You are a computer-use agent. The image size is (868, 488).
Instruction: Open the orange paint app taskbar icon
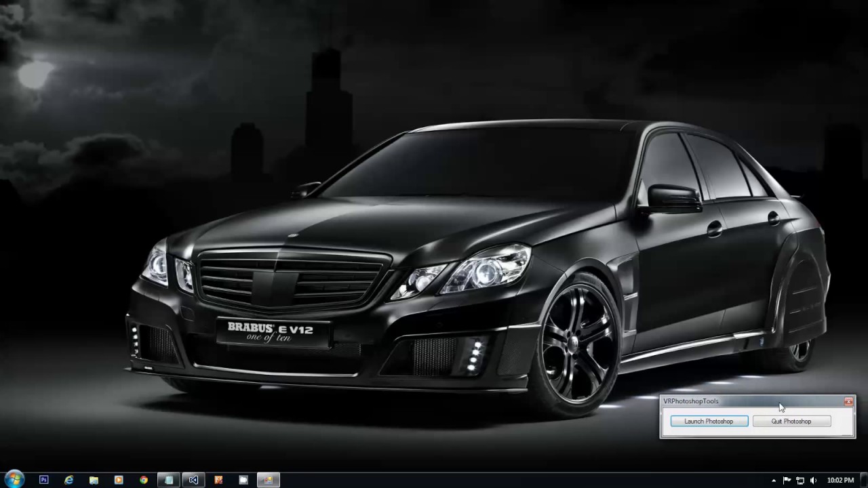tap(218, 480)
